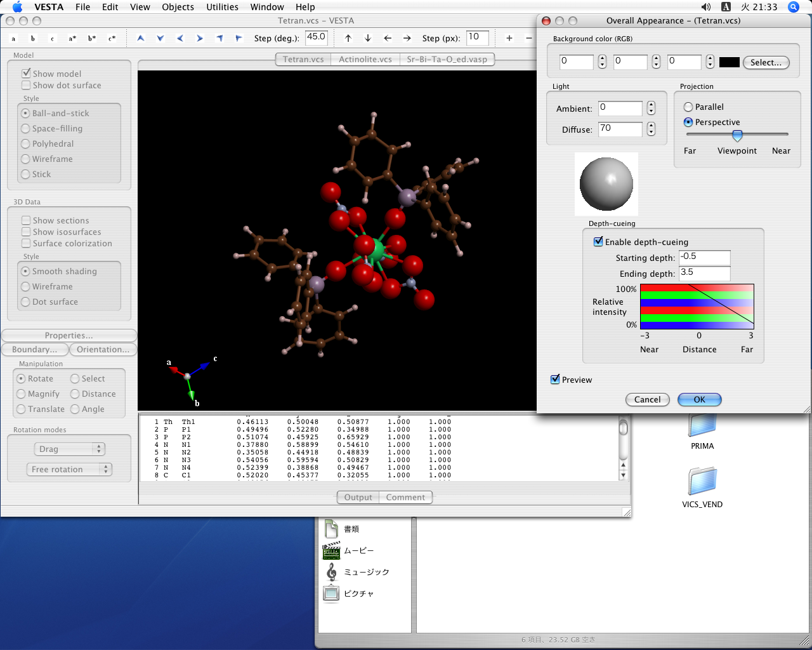Open the Properties... dialog

pyautogui.click(x=69, y=335)
